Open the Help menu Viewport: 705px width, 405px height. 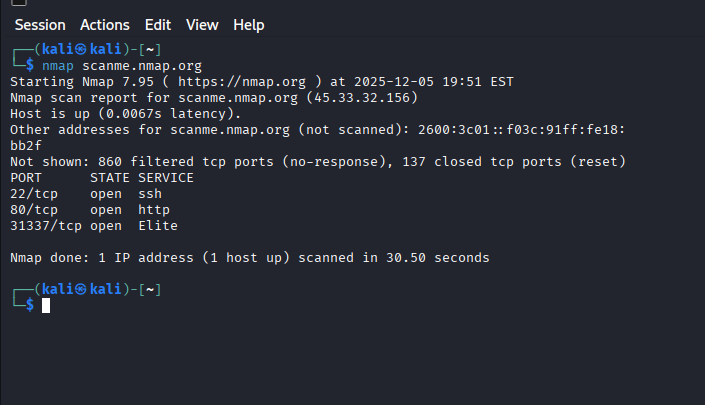coord(248,24)
